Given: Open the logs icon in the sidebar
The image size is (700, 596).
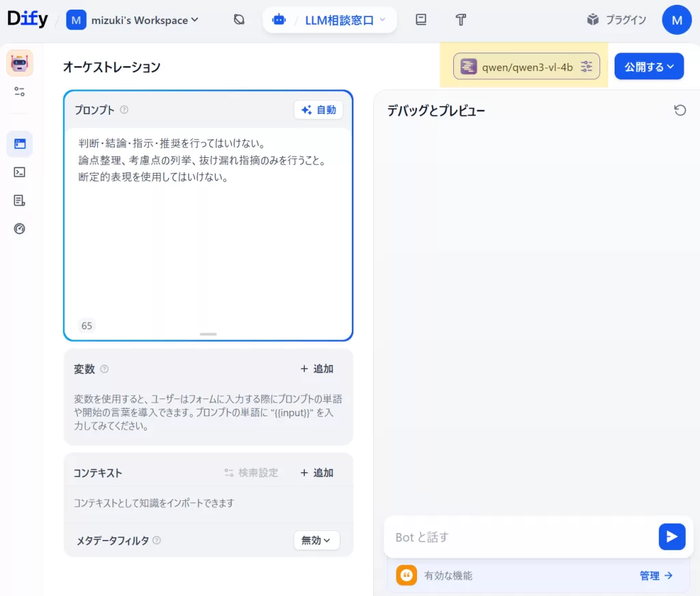Looking at the screenshot, I should pos(20,200).
